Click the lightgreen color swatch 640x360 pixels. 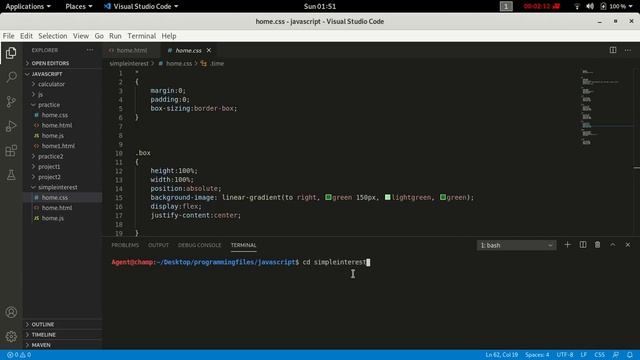click(x=387, y=197)
